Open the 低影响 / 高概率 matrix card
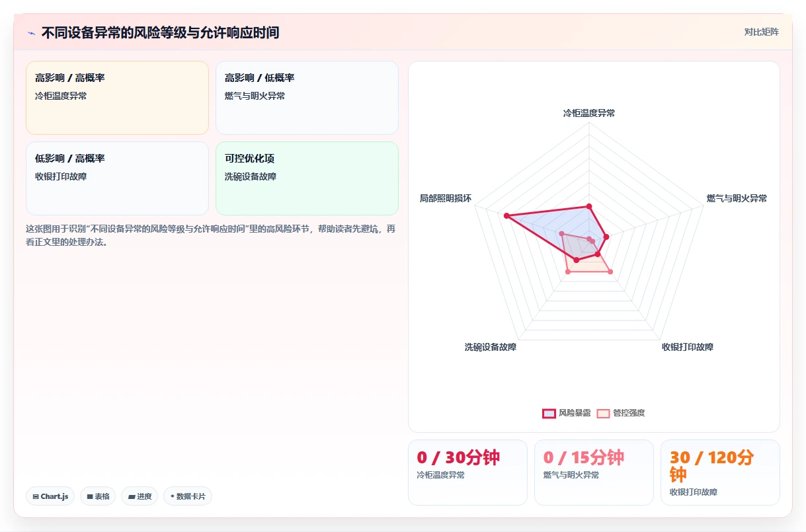The height and width of the screenshot is (532, 806). coord(117,178)
